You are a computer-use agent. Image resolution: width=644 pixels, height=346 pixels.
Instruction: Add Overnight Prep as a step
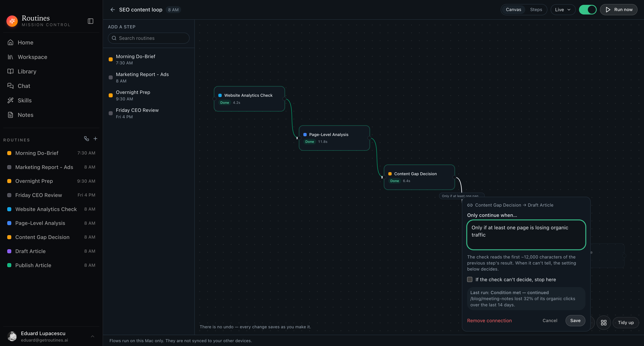(x=149, y=95)
